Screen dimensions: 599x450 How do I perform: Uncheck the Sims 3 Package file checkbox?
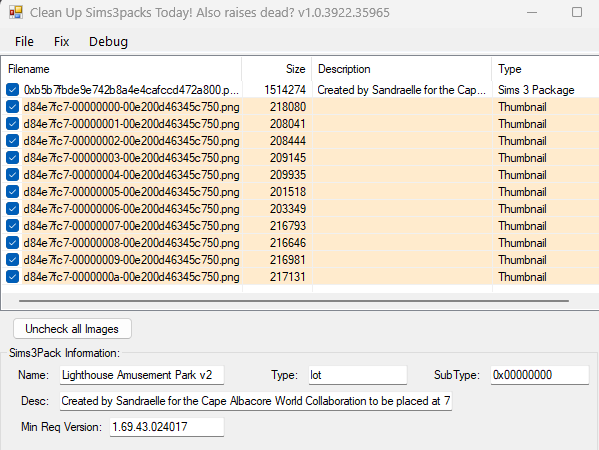tap(12, 90)
